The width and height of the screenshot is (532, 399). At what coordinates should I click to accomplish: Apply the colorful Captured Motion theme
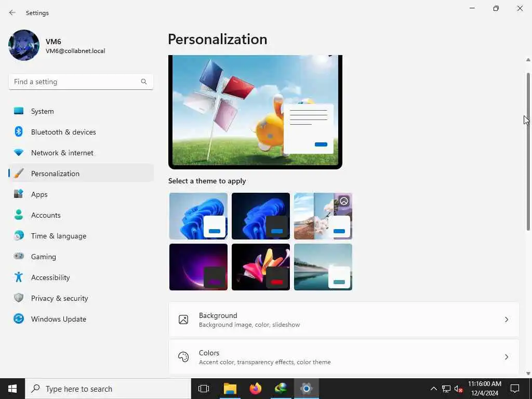pos(261,267)
